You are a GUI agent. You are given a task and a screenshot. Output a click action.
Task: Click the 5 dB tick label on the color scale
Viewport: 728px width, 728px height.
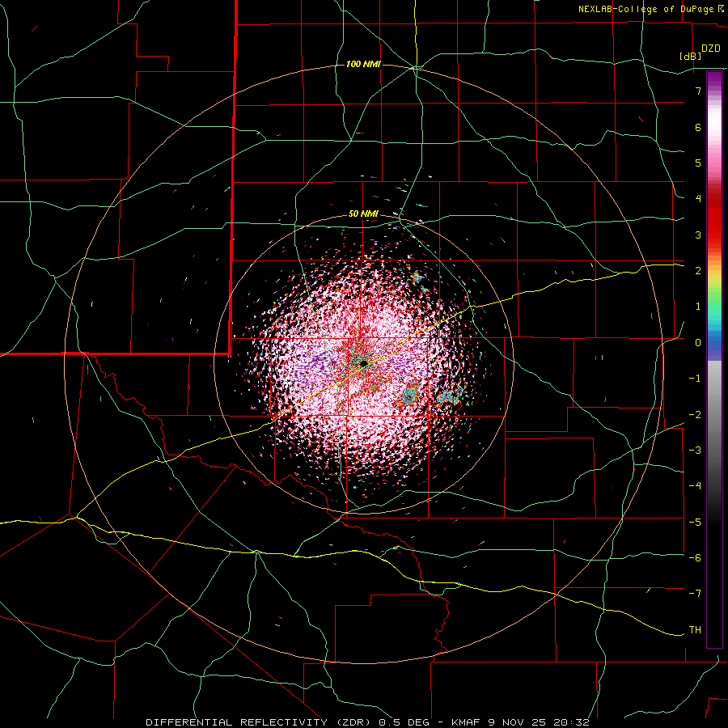pos(698,163)
